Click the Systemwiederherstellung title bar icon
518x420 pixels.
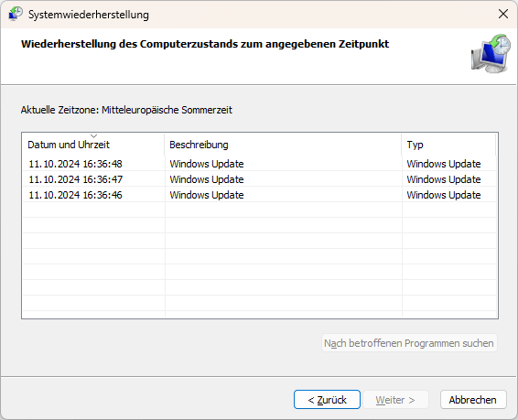click(x=16, y=14)
